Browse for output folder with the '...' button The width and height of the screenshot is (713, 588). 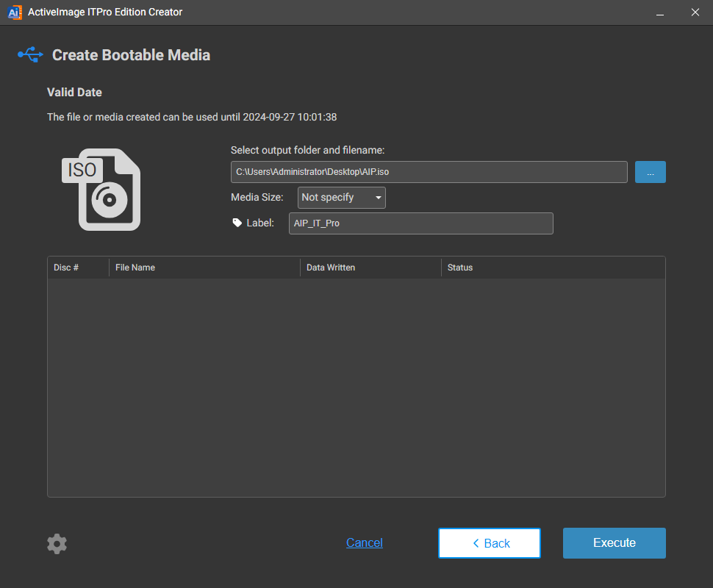[650, 172]
